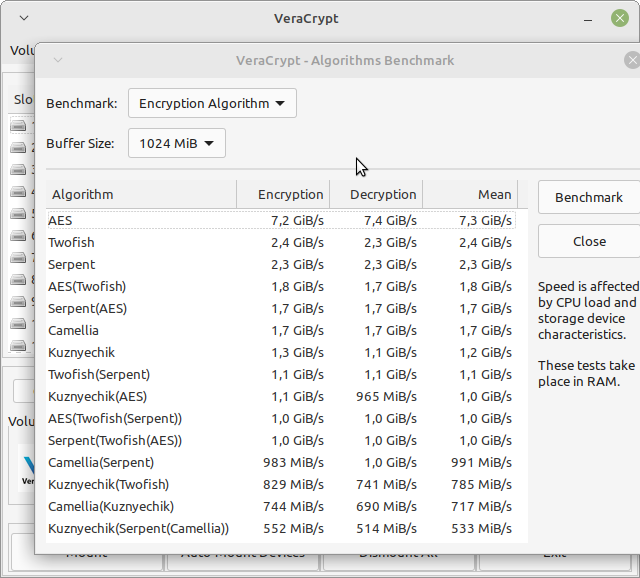Viewport: 640px width, 578px height.
Task: Click the 744 MiB/s encryption value
Action: point(293,507)
